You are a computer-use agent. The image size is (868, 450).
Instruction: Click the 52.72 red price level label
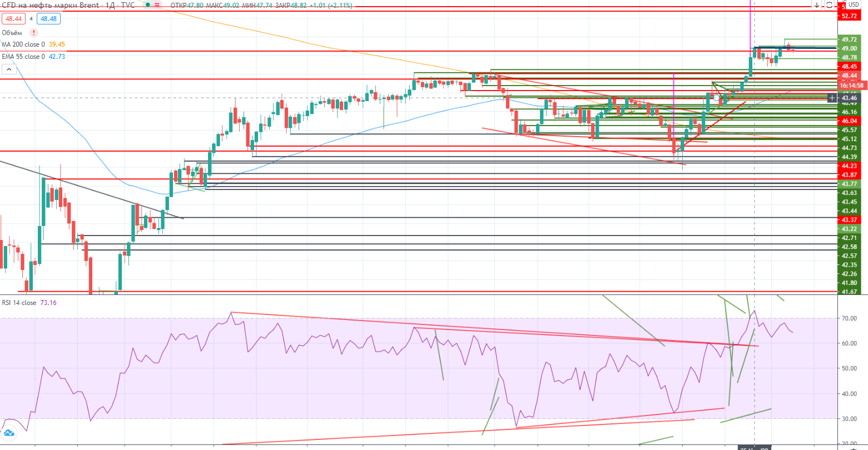(850, 16)
